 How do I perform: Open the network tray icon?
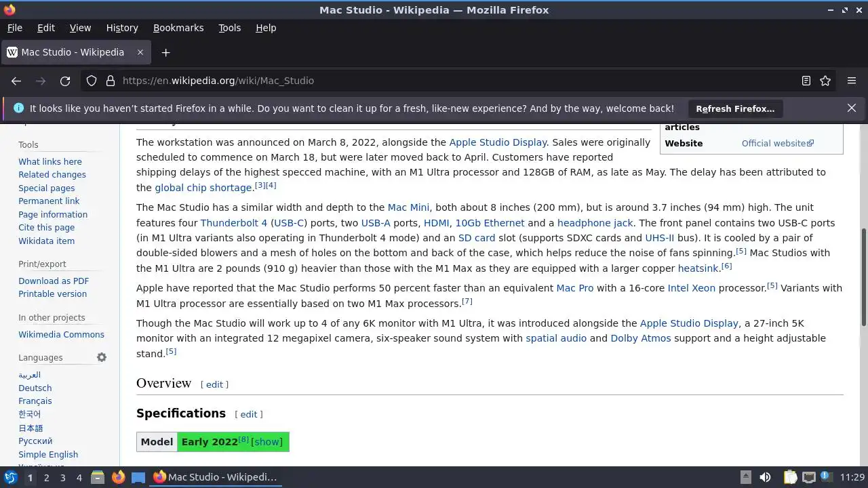pos(809,477)
